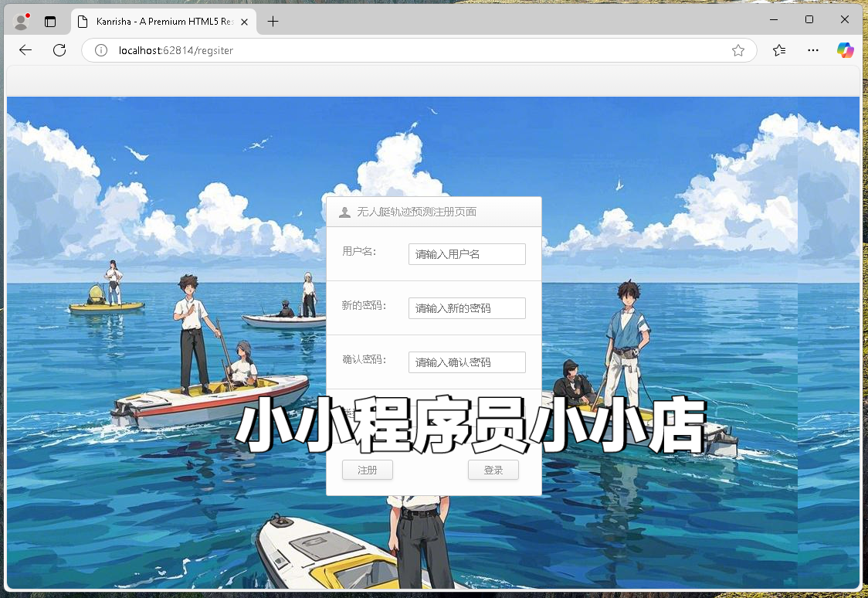Click the 用户名: label
The height and width of the screenshot is (598, 868).
tap(359, 252)
